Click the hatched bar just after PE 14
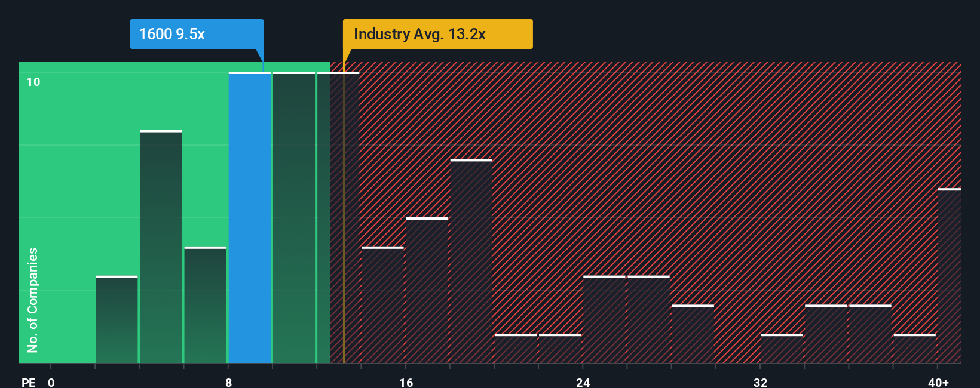Screen dimensions: 980x388 pos(382,305)
